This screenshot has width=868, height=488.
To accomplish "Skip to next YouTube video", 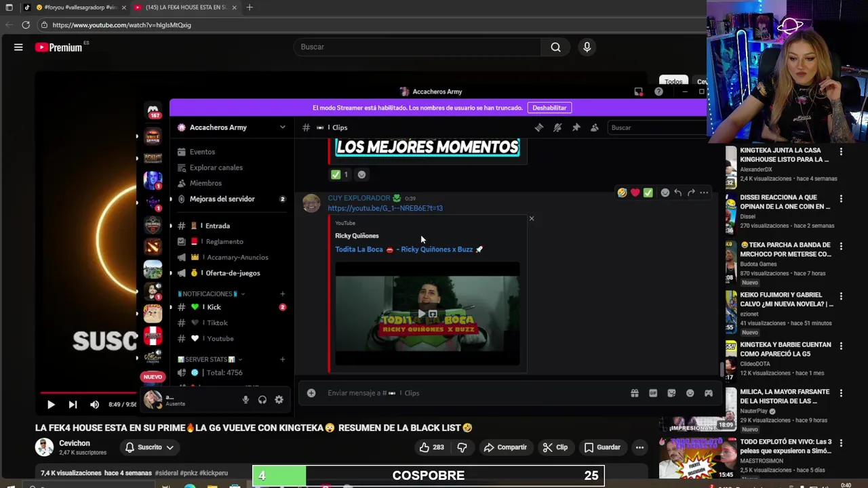I will [x=73, y=405].
